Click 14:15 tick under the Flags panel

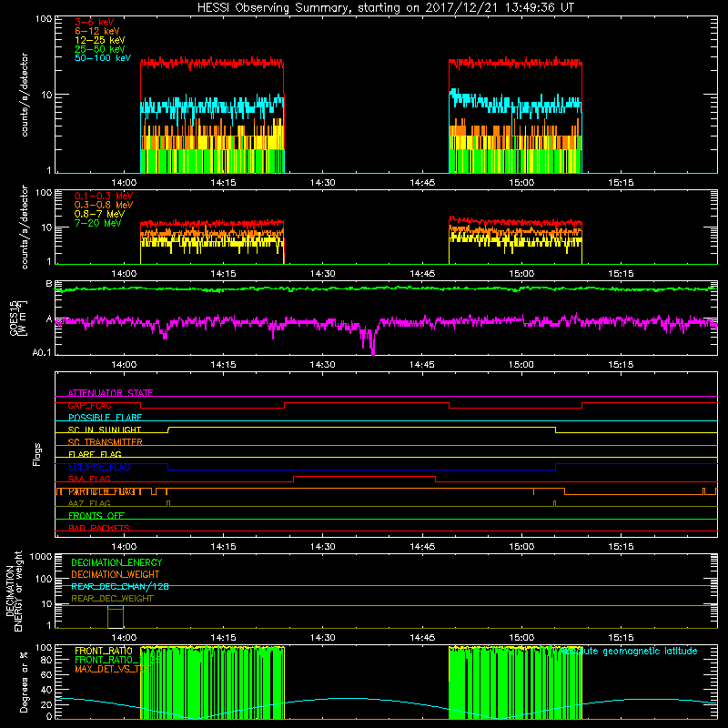223,547
